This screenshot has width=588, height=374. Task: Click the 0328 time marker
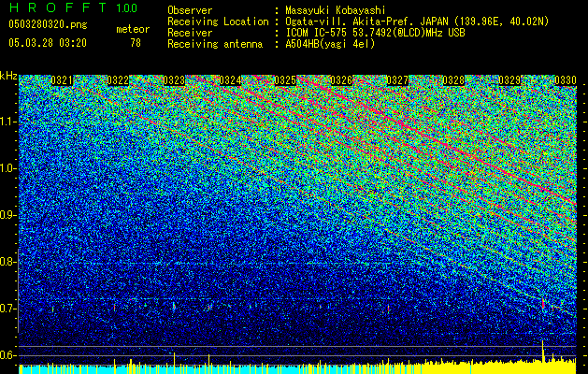[453, 80]
